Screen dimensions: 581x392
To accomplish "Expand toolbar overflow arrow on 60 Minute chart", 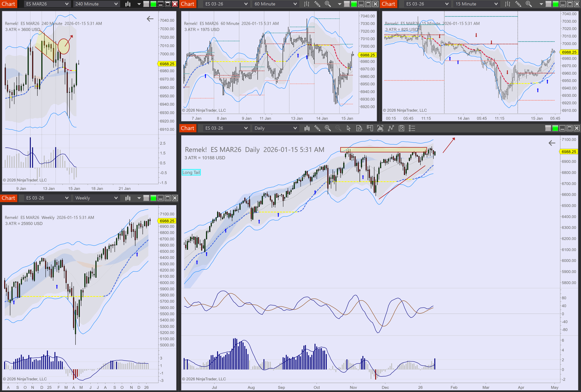I will (x=339, y=4).
